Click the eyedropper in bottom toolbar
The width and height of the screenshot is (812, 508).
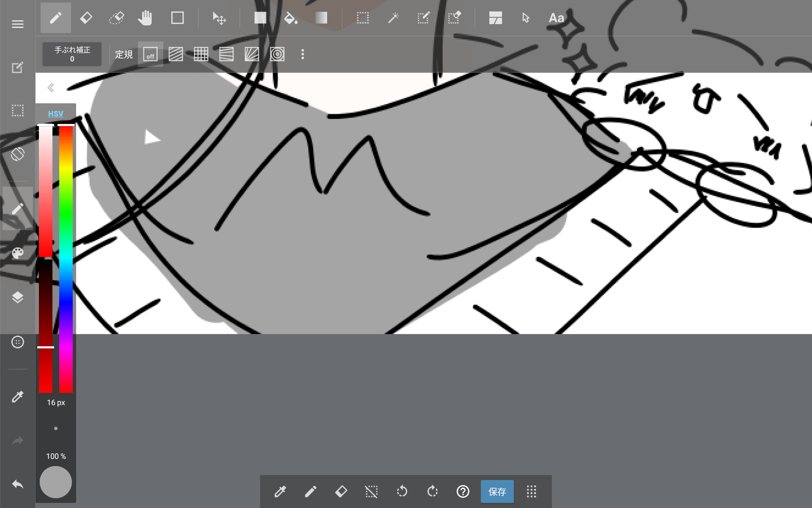point(280,491)
